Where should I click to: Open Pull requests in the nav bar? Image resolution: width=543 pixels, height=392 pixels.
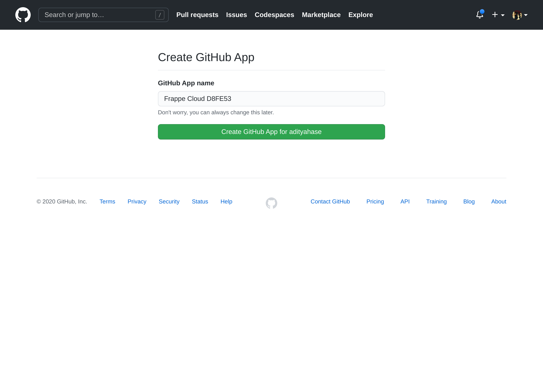point(197,15)
